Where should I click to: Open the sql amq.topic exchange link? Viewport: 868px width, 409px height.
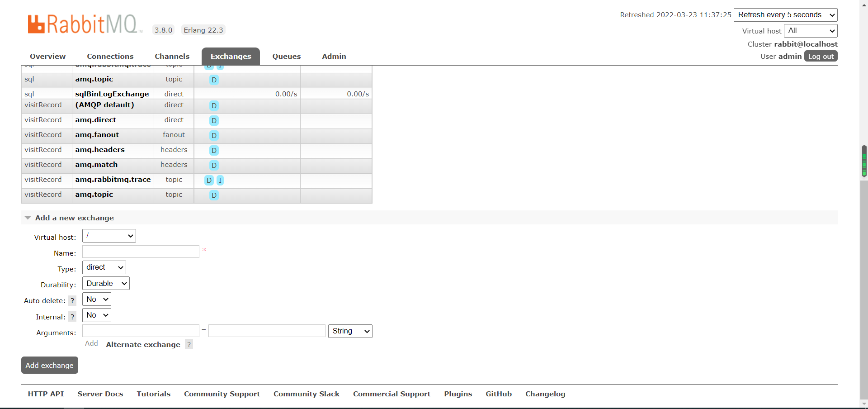pyautogui.click(x=94, y=79)
